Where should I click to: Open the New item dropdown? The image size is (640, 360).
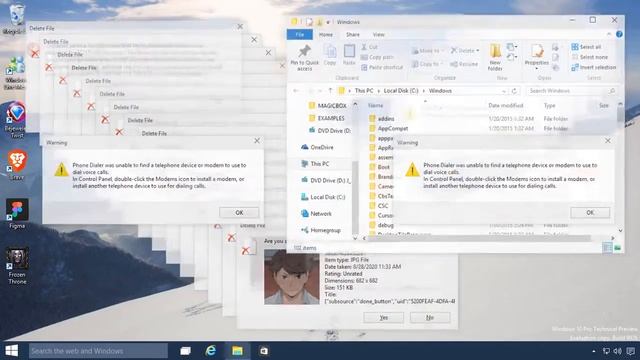point(512,47)
